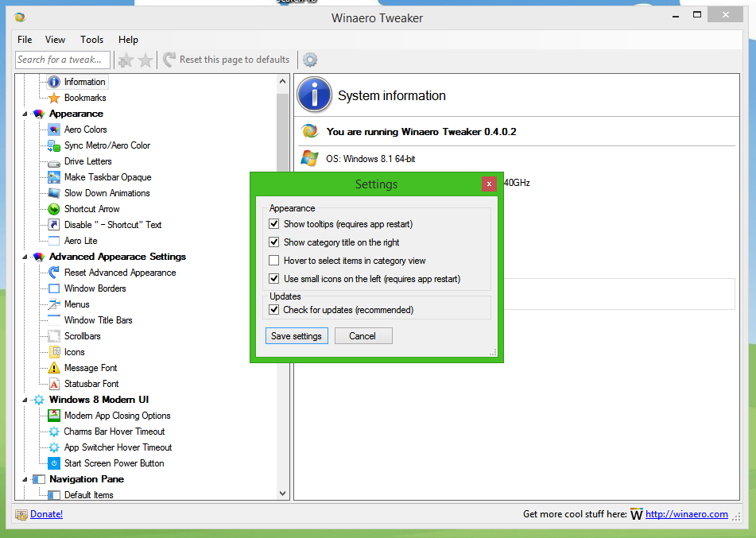Choose App Switcher Hover Timeout icon
This screenshot has width=756, height=538.
[x=54, y=448]
